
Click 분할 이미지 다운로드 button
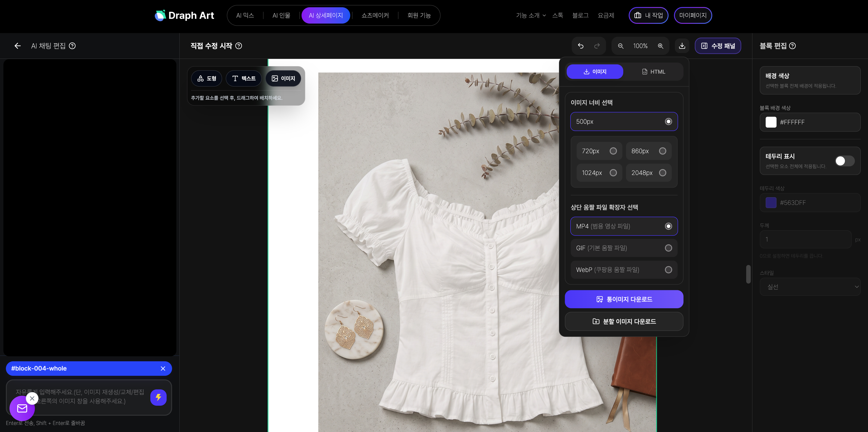[624, 321]
